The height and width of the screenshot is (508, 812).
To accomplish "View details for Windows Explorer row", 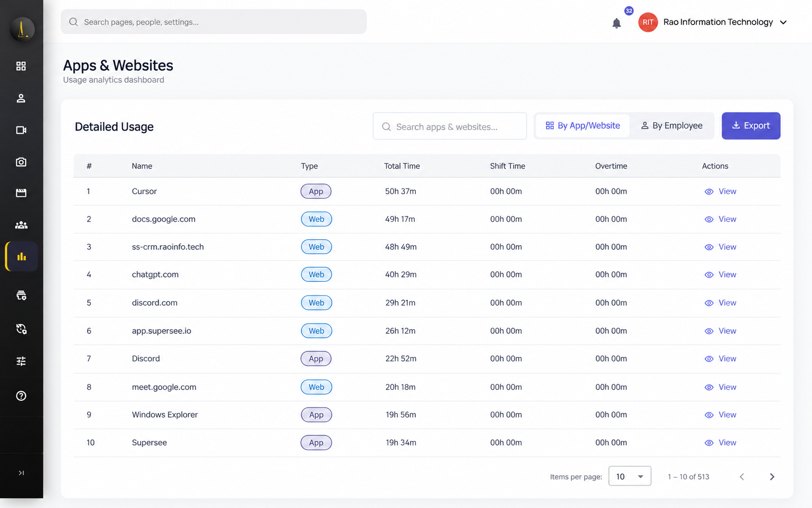I will 720,415.
